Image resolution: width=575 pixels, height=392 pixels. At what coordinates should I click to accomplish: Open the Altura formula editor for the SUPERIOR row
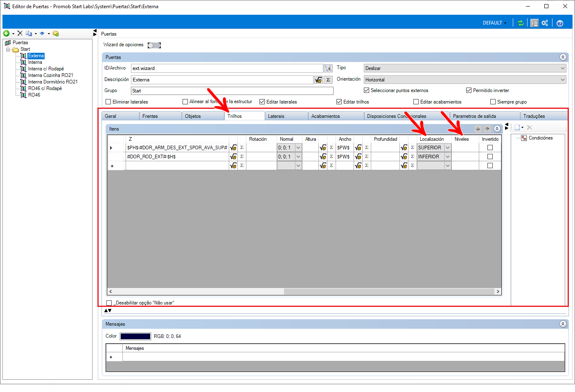point(323,148)
